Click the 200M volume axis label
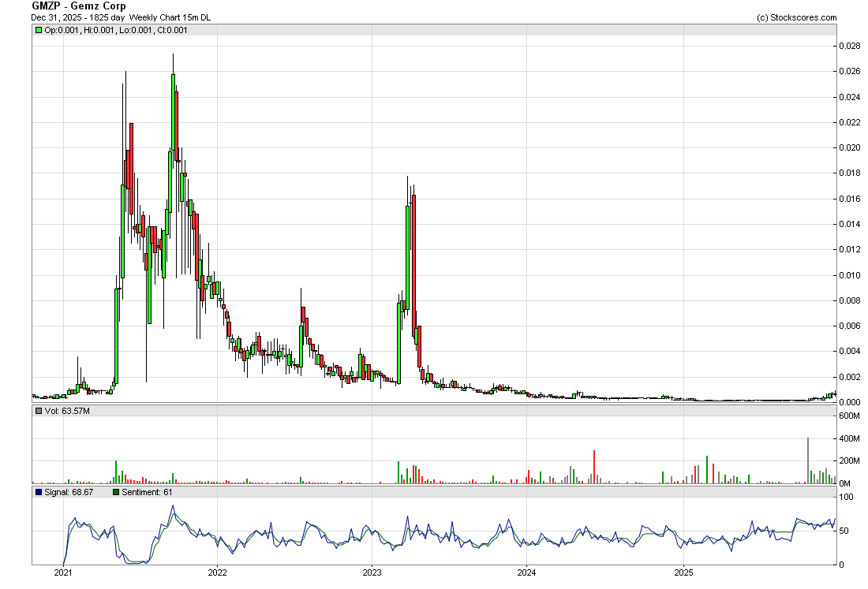Screen dimensions: 868x589 point(850,460)
